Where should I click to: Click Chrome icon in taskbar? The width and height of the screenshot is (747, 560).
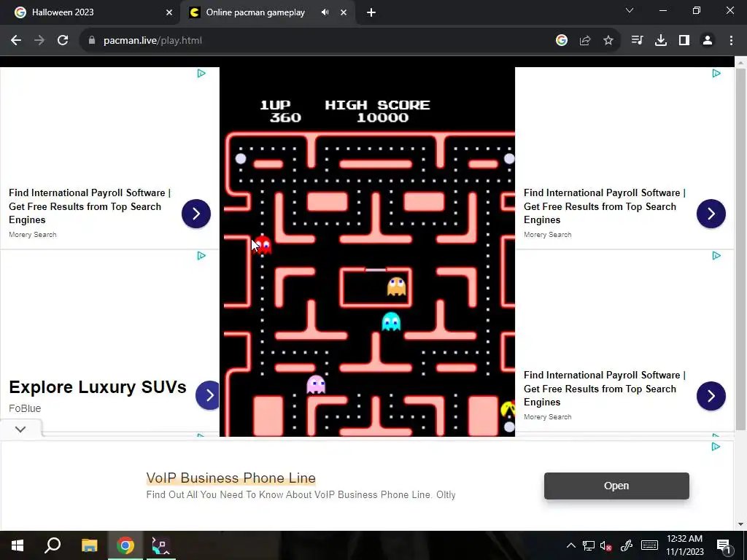125,545
